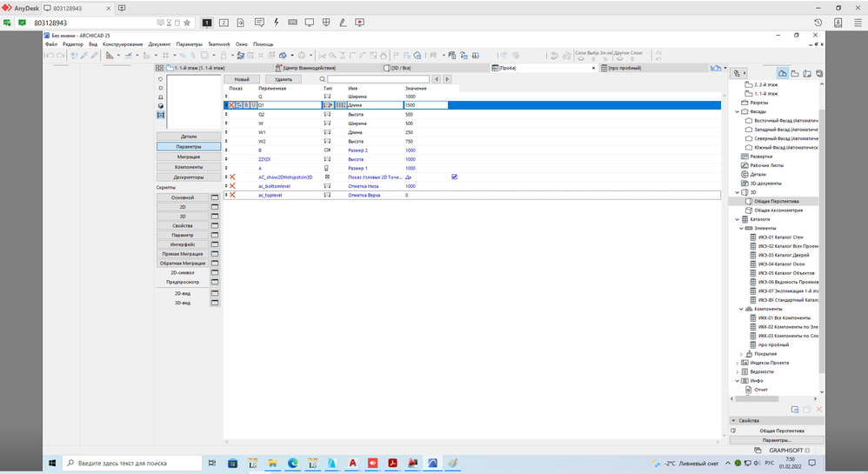Click Navigator horizontal scrollbar
This screenshot has width=868, height=474.
pos(758,398)
